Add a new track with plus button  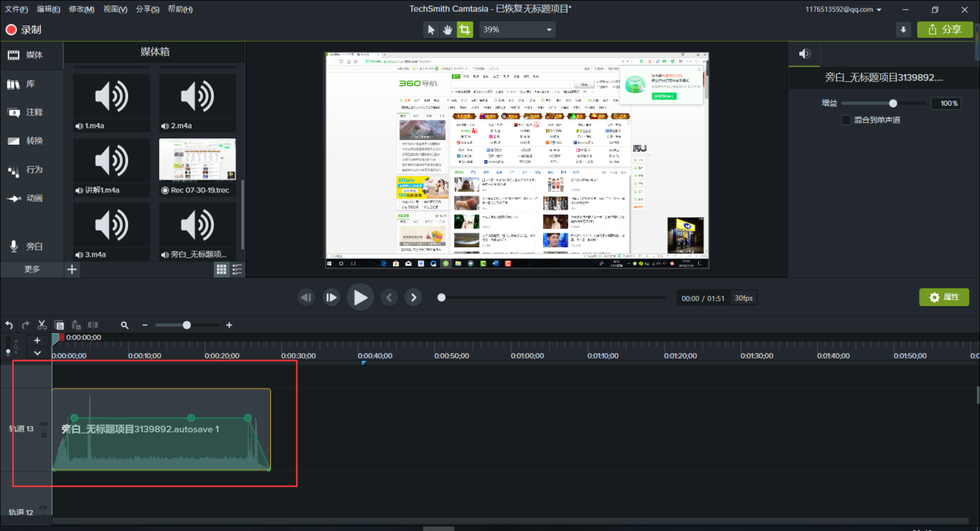coord(37,340)
